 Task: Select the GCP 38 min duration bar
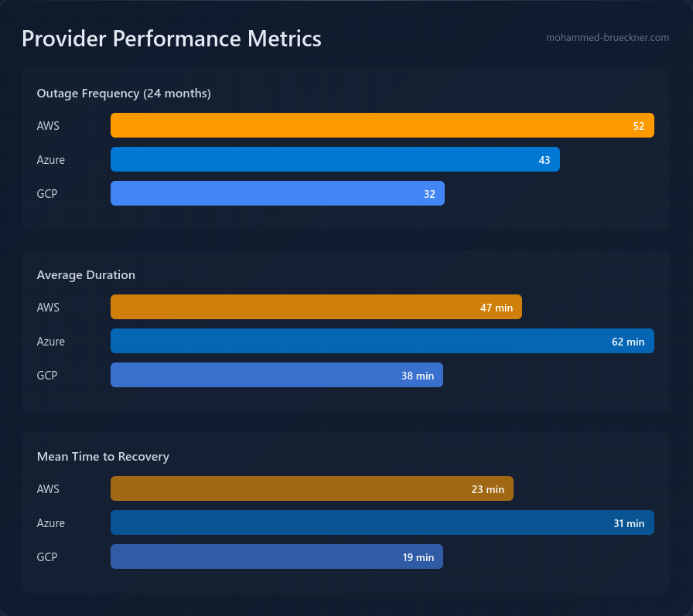click(x=277, y=375)
